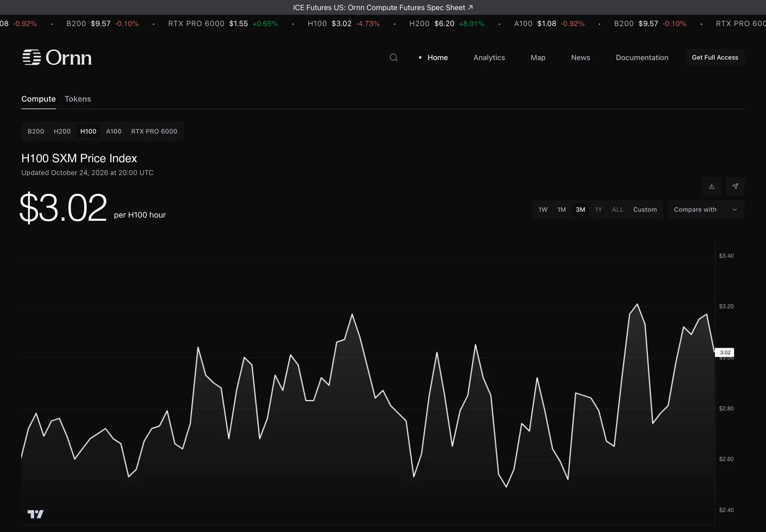766x532 pixels.
Task: Set chart range to ALL
Action: coord(618,210)
